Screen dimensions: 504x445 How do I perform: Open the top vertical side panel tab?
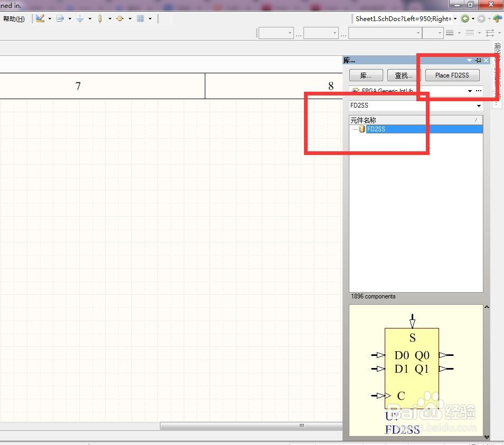[x=497, y=51]
